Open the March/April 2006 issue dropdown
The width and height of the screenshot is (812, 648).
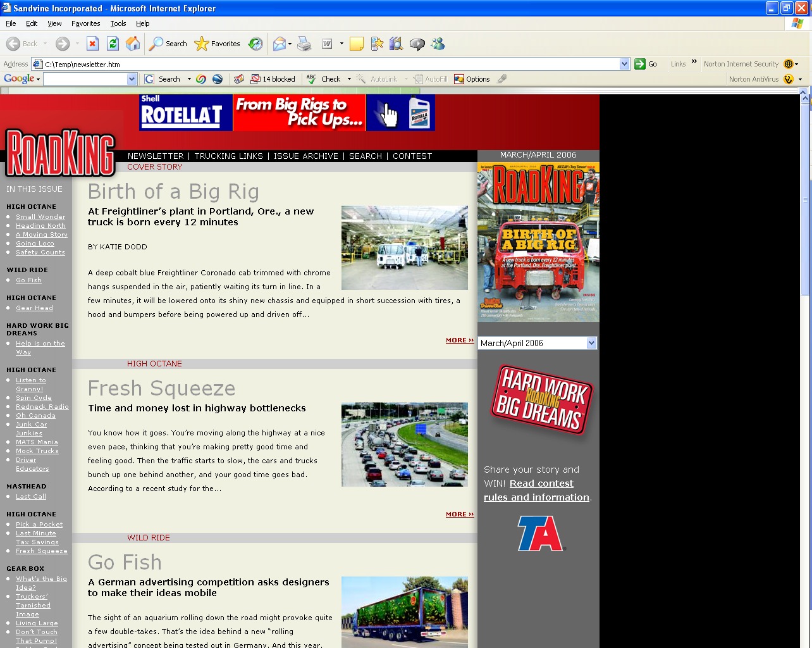point(591,343)
